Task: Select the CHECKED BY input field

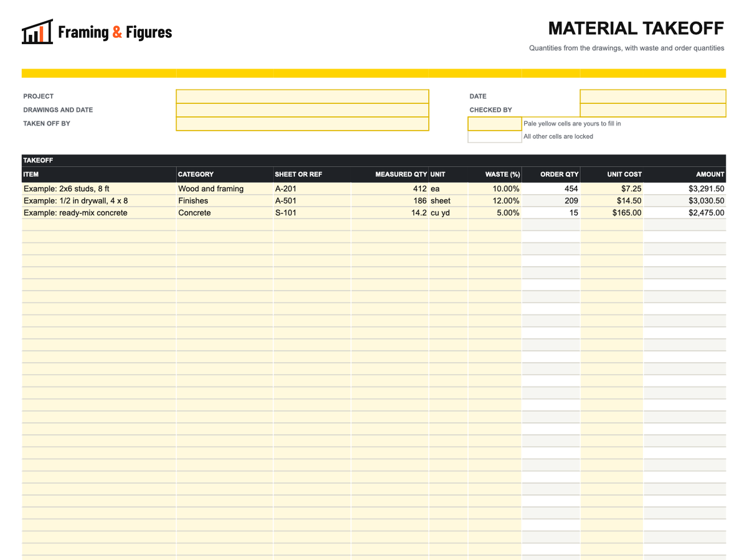Action: tap(653, 110)
